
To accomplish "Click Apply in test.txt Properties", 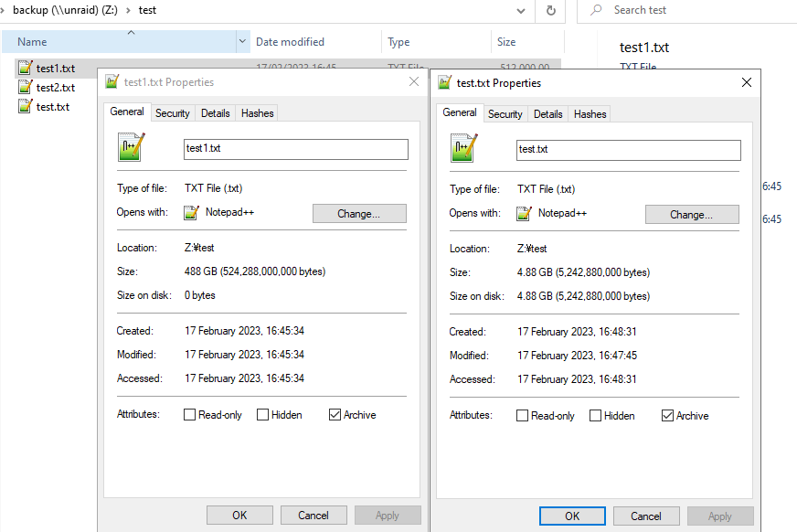I will point(720,516).
